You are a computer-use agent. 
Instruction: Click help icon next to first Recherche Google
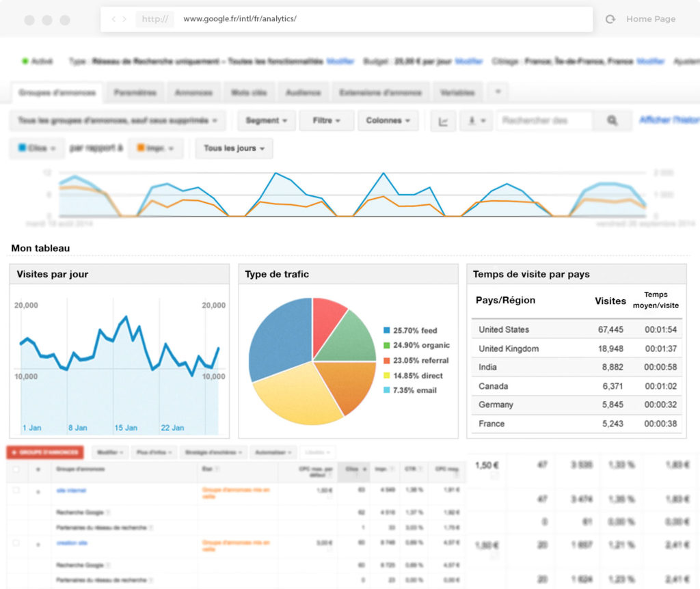tap(108, 512)
